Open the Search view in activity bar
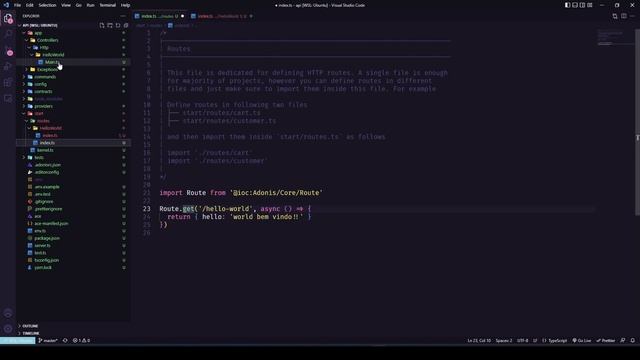The width and height of the screenshot is (640, 360). pyautogui.click(x=8, y=35)
